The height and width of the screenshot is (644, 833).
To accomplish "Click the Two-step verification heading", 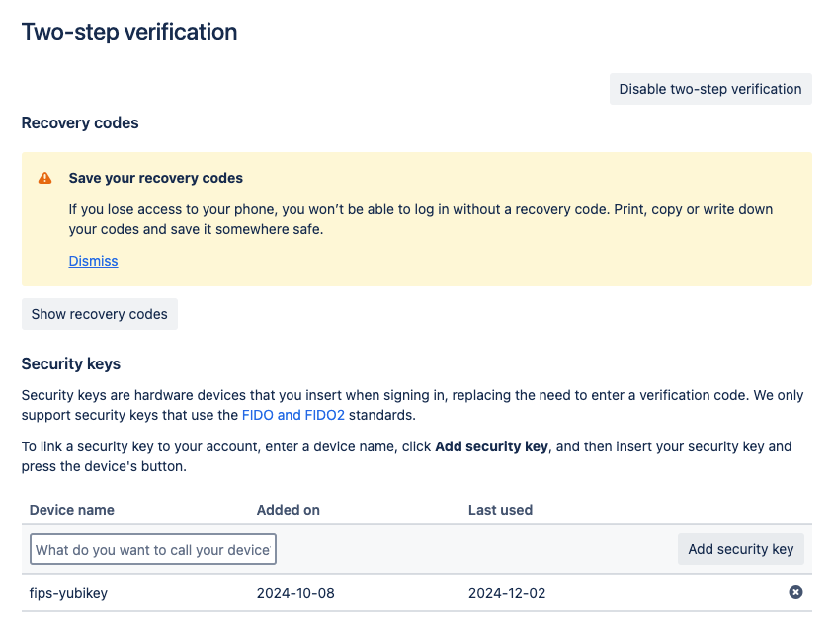I will 128,32.
